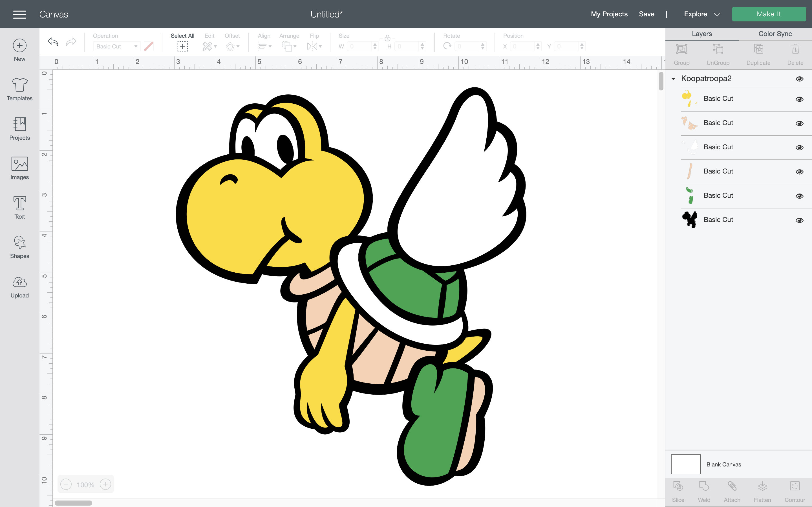The image size is (812, 507).
Task: Open My Projects
Action: (x=609, y=14)
